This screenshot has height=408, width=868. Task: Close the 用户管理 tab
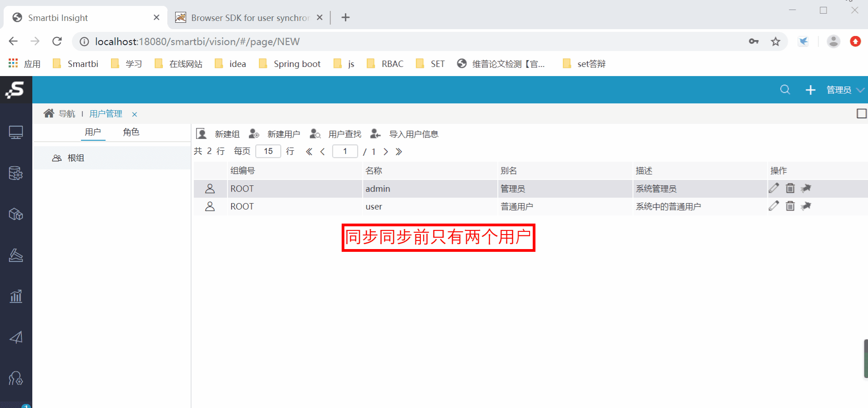[x=135, y=114]
